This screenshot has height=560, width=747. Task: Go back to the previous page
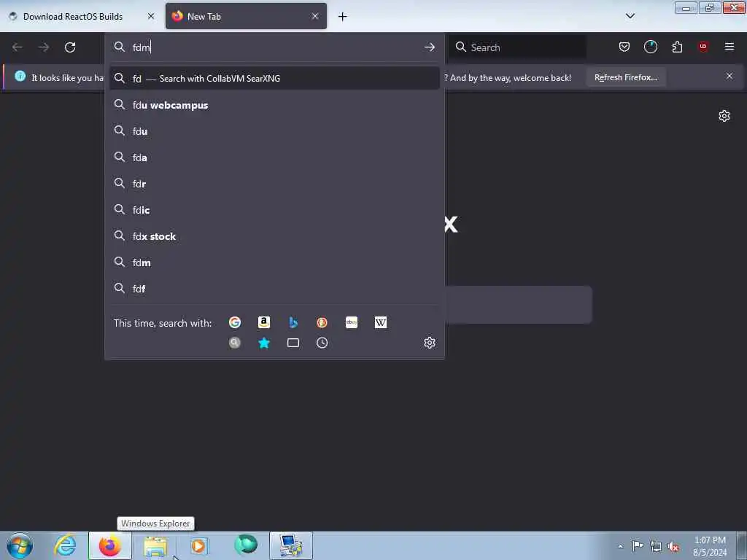click(18, 47)
